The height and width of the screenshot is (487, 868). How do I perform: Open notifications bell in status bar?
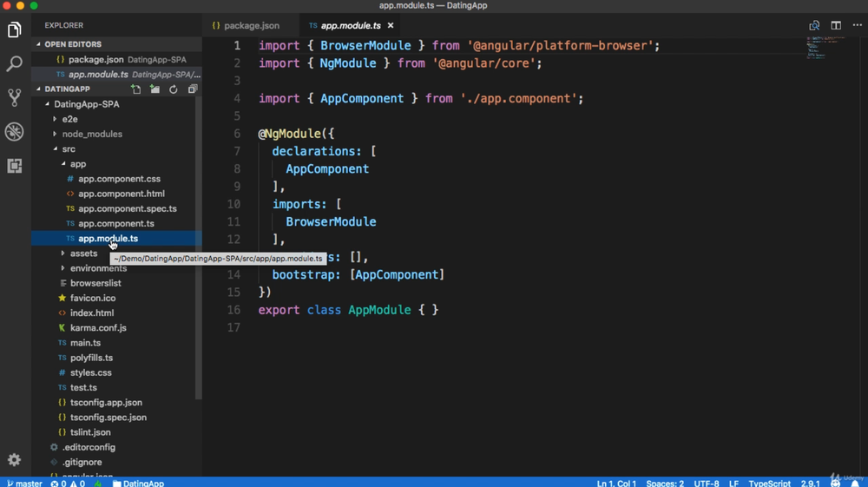855,484
